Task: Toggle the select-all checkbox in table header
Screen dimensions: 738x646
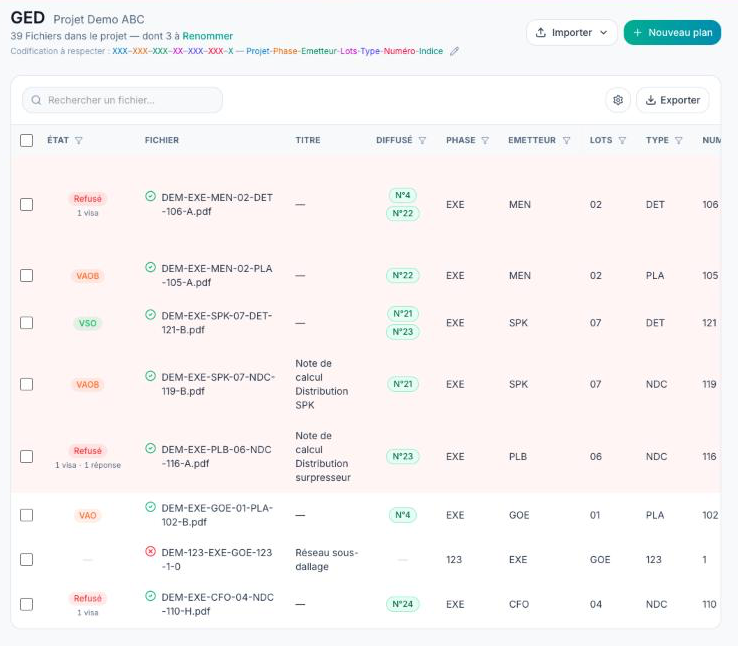Action: pos(26,140)
